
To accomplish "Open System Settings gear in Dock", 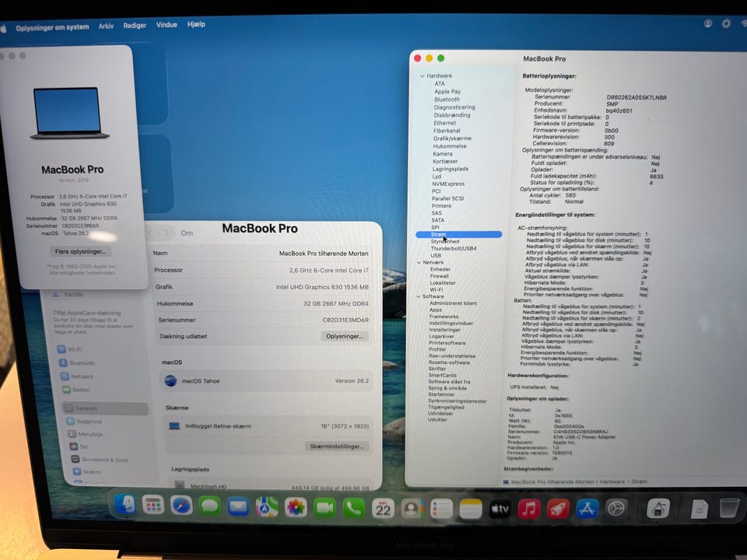I will pos(616,509).
